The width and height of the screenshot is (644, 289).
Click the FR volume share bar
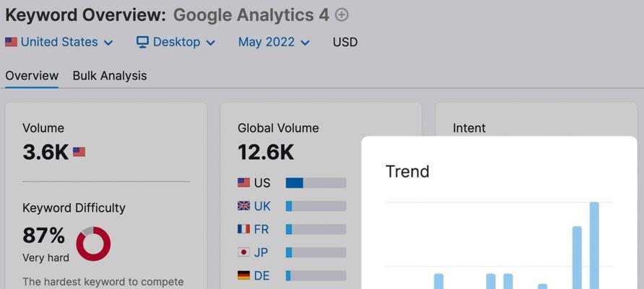tap(316, 229)
